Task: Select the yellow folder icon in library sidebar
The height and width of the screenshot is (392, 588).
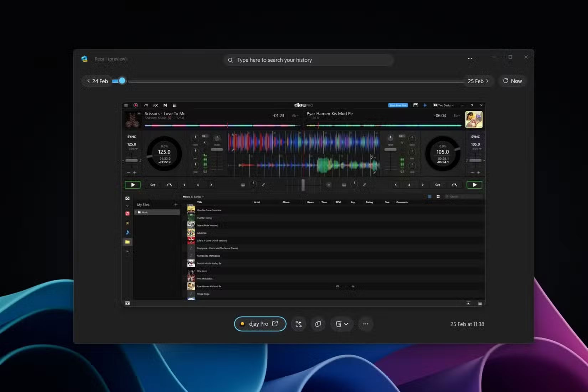Action: pyautogui.click(x=128, y=242)
